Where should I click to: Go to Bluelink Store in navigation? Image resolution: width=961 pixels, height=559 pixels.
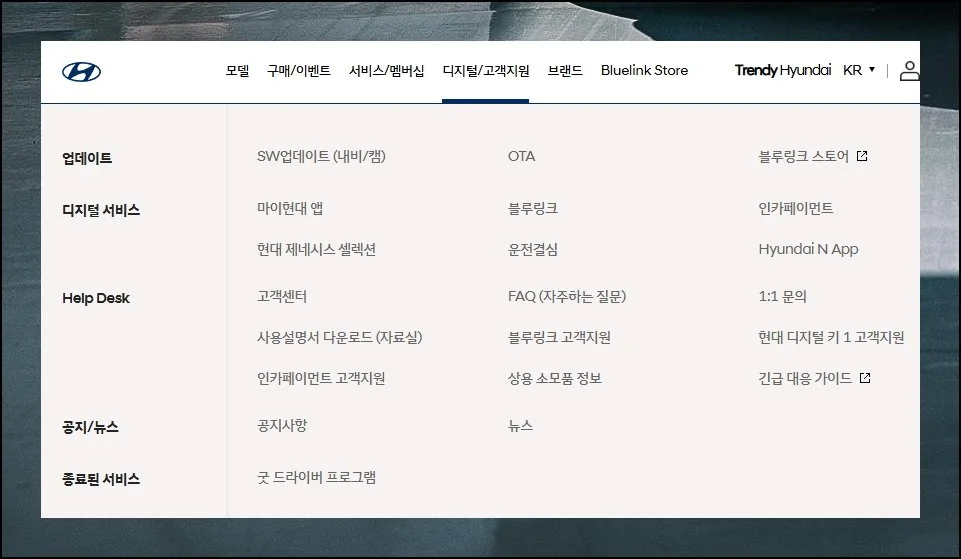(644, 71)
